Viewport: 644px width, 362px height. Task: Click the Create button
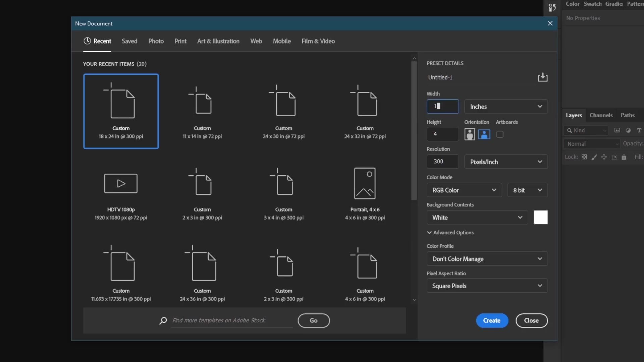[491, 320]
